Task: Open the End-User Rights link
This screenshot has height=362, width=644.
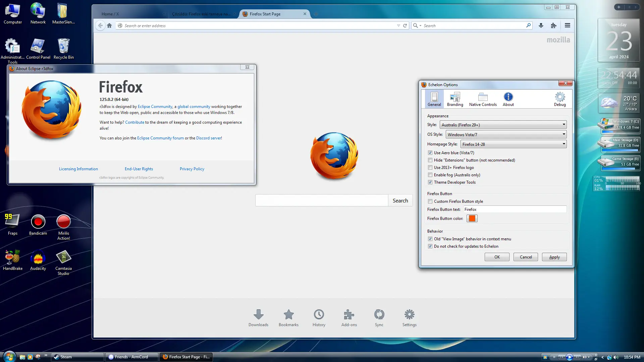Action: [139, 169]
